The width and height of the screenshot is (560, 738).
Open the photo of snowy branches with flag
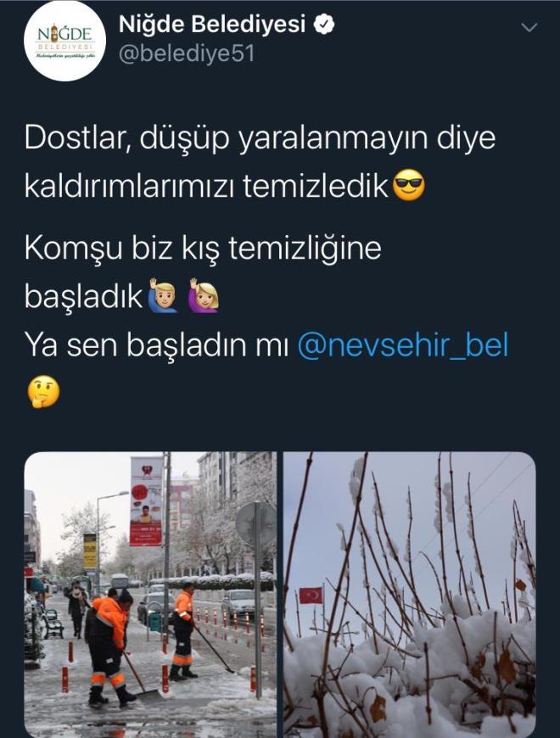[410, 595]
